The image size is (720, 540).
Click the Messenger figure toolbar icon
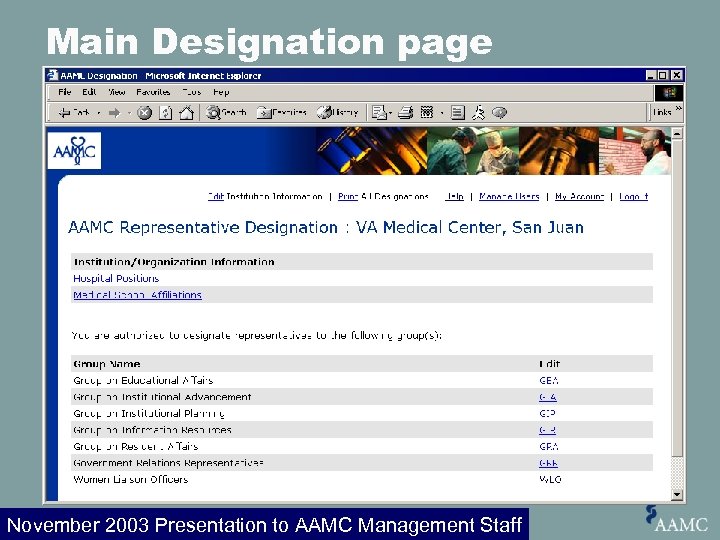(x=478, y=112)
